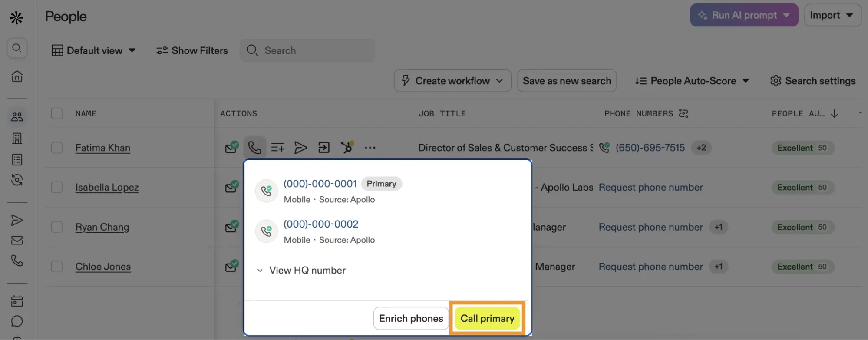868x340 pixels.
Task: Open the Calls phone icon in sidebar
Action: point(17,261)
